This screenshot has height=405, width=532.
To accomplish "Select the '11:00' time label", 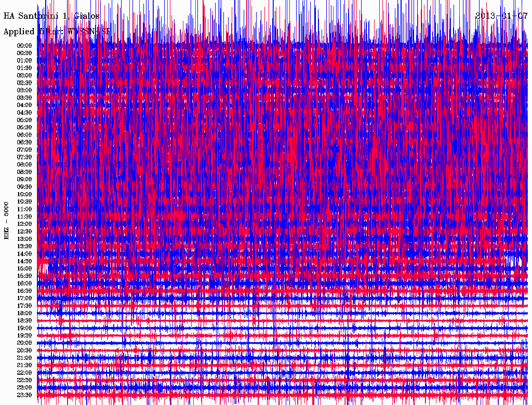I will (x=24, y=209).
